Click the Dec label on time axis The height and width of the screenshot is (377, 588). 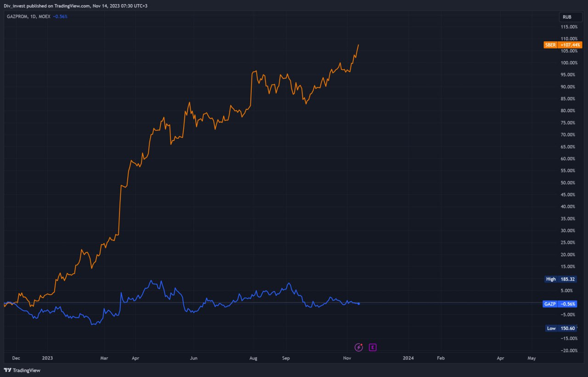click(x=16, y=357)
